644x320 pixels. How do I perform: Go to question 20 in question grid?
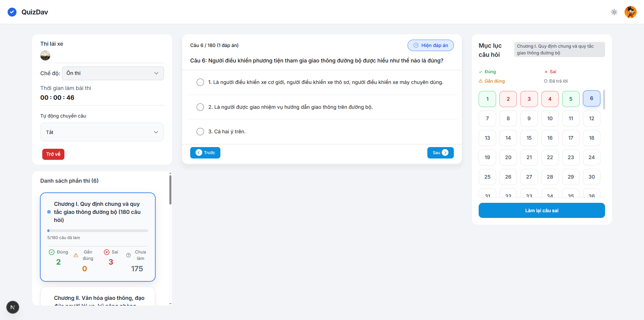click(508, 157)
